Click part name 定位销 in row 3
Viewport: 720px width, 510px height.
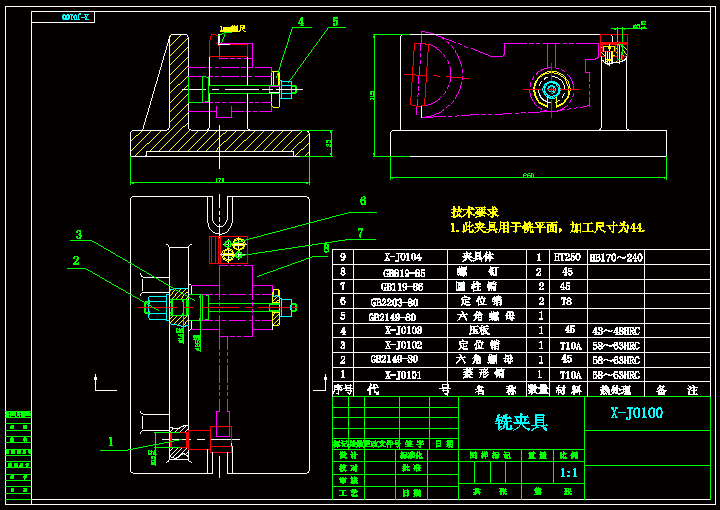(478, 345)
